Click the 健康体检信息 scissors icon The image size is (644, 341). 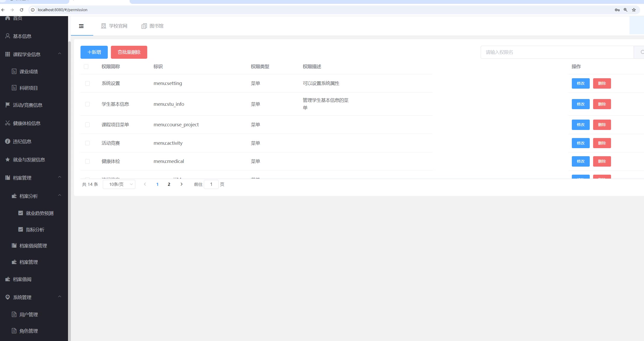coord(8,123)
